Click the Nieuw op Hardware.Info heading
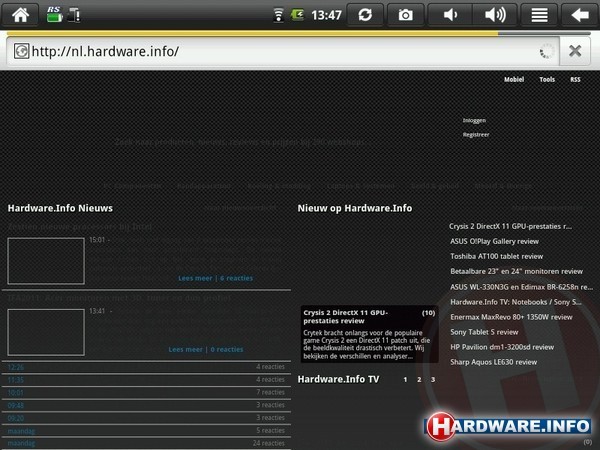This screenshot has height=450, width=600. pyautogui.click(x=355, y=208)
